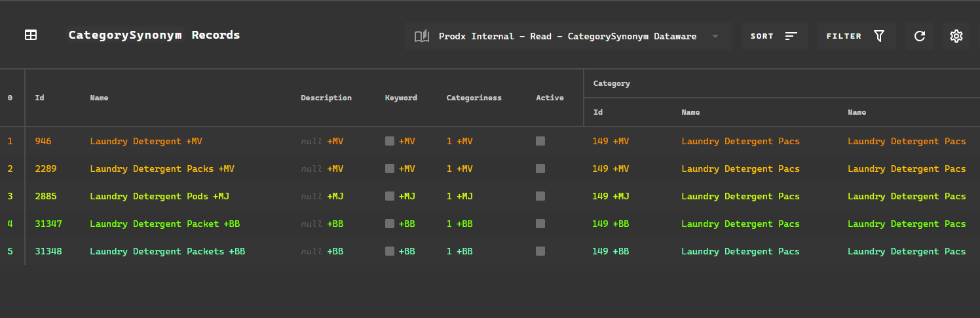The height and width of the screenshot is (318, 980).
Task: Select record Id 31348
Action: click(x=48, y=251)
